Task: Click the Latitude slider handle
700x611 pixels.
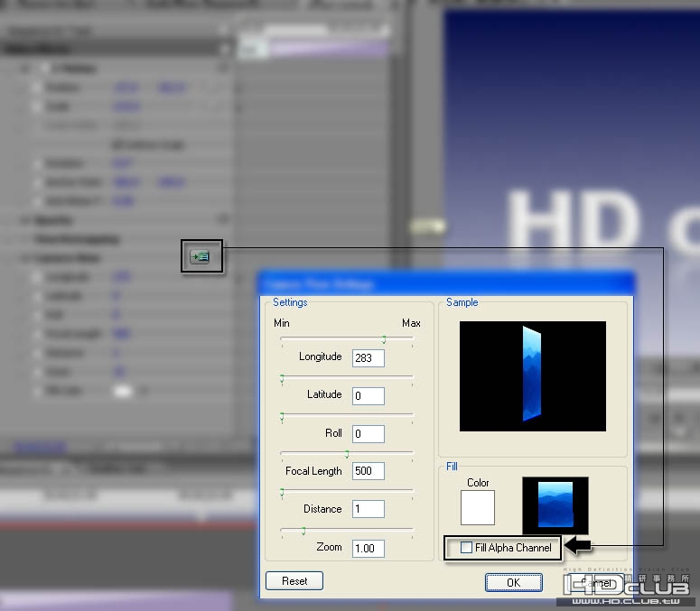Action: point(282,380)
